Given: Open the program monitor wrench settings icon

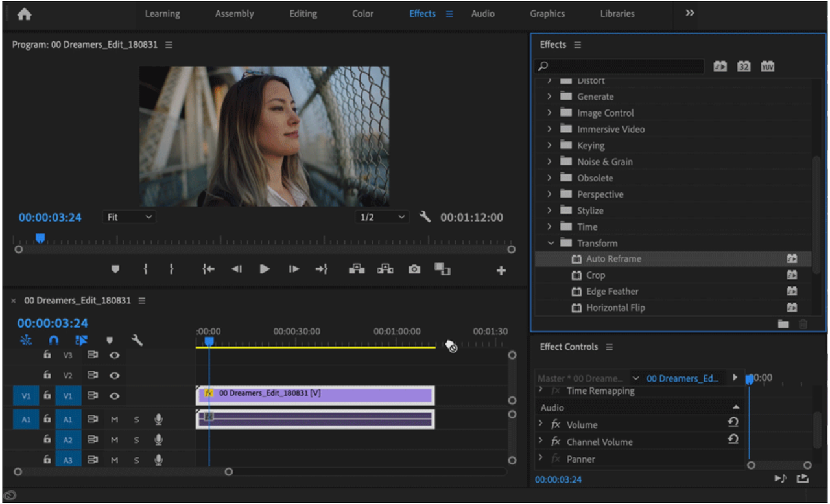Looking at the screenshot, I should point(425,216).
